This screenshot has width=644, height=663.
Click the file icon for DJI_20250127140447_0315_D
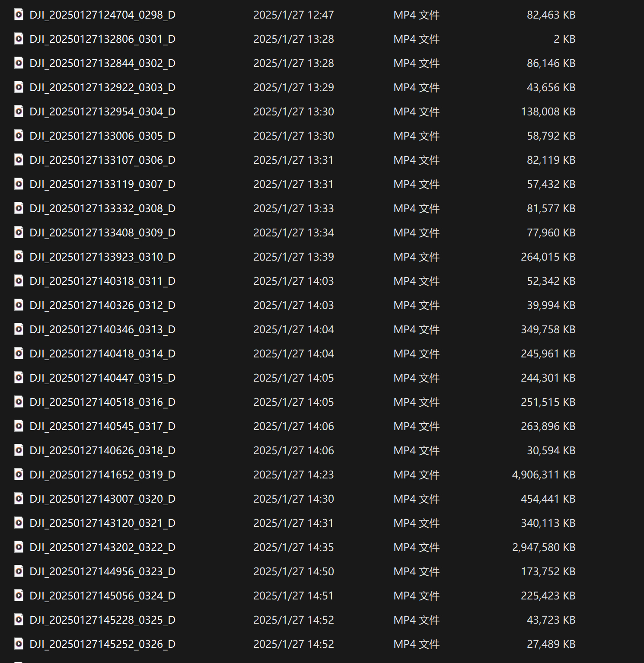pyautogui.click(x=19, y=378)
